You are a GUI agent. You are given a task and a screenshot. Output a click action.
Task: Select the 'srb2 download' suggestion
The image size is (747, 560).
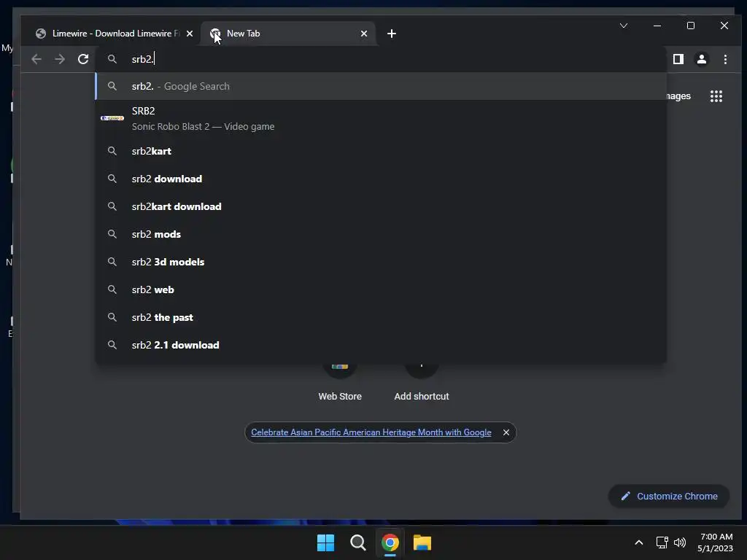(x=381, y=179)
